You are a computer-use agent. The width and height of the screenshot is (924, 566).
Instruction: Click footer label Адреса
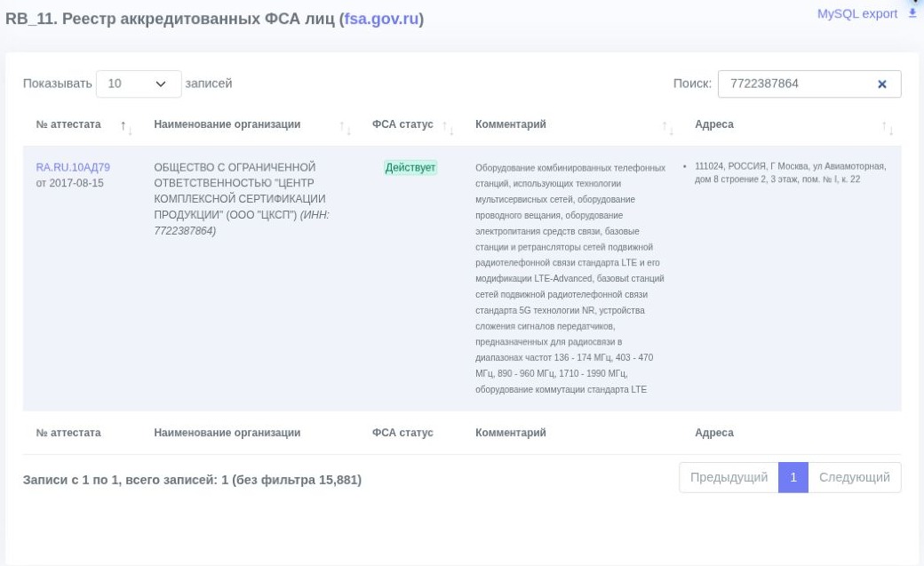714,433
